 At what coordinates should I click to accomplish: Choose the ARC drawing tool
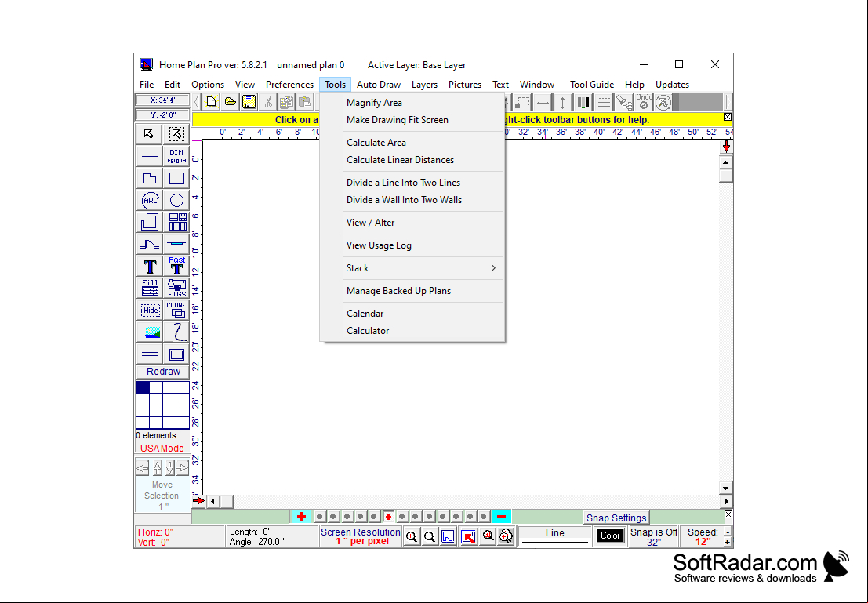[x=149, y=201]
